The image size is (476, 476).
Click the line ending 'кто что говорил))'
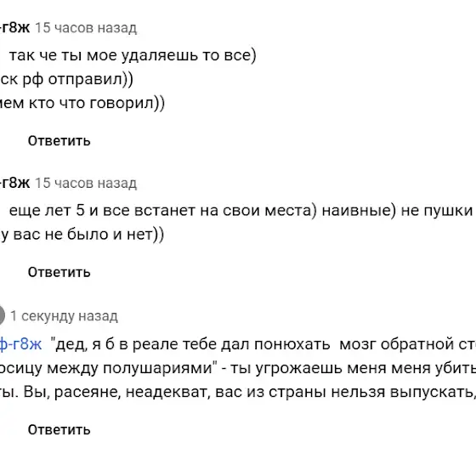[x=82, y=103]
